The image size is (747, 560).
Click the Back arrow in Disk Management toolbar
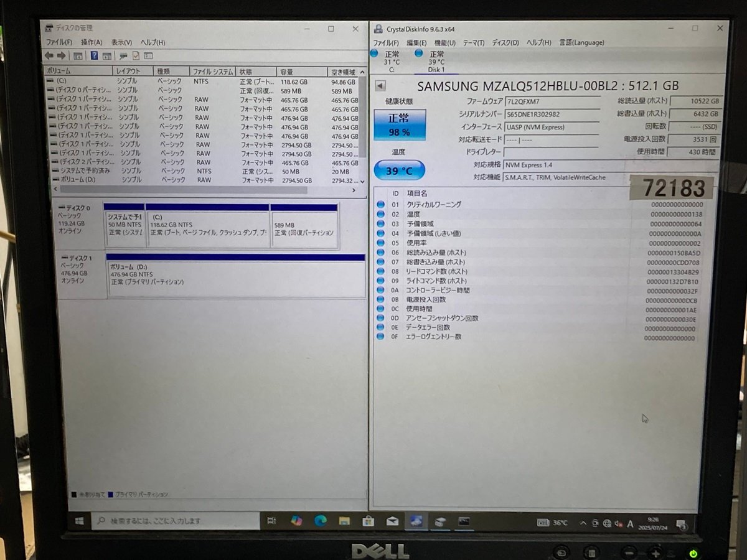pos(49,56)
